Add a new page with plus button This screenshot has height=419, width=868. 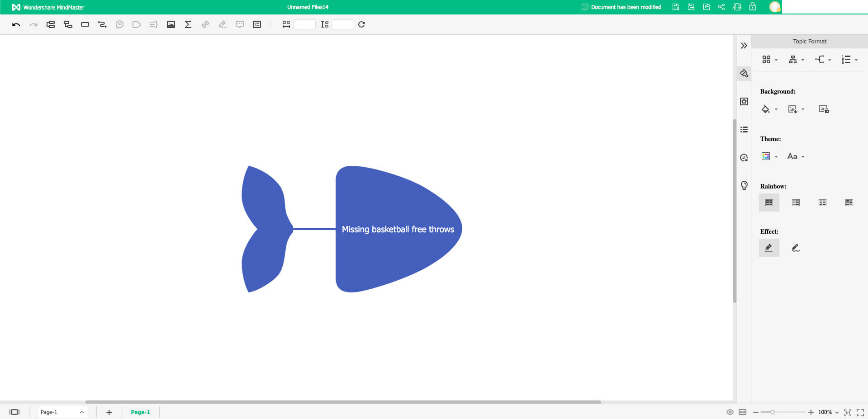click(x=109, y=412)
